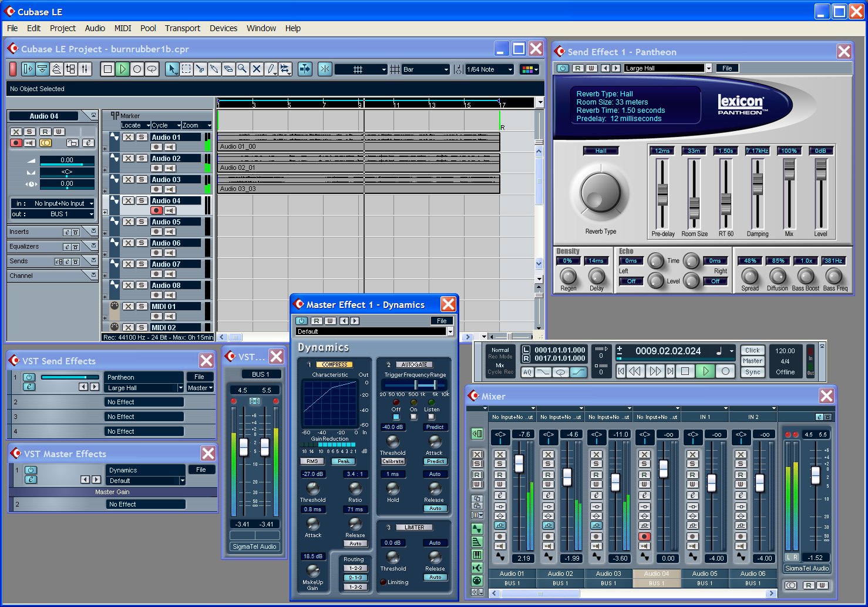Viewport: 868px width, 607px height.
Task: Toggle Dynamics plugin power button
Action: point(301,321)
